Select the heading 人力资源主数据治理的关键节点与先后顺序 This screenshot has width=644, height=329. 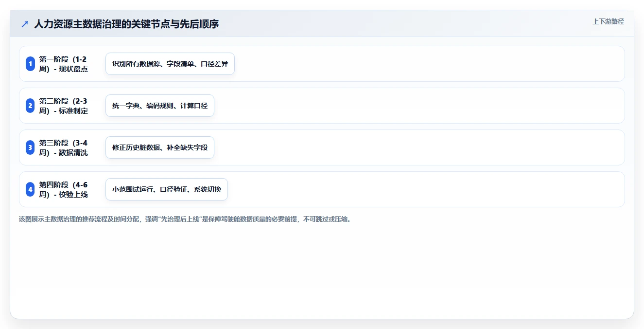pyautogui.click(x=126, y=24)
